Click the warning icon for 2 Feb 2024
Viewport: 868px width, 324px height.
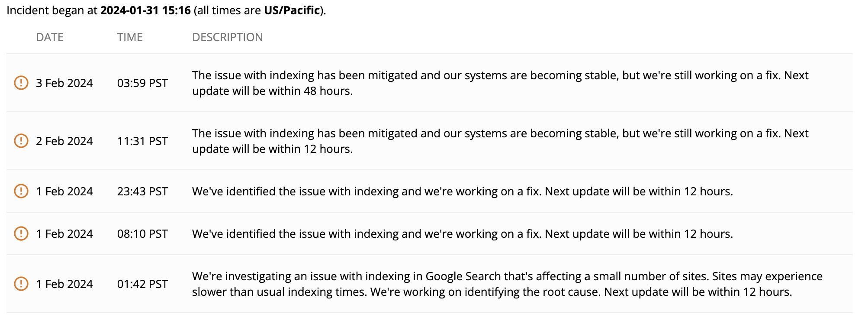(21, 141)
